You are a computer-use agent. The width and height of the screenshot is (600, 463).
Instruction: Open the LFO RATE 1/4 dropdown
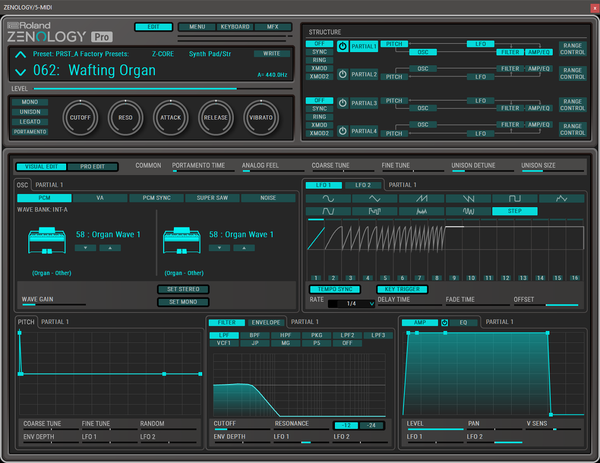point(351,304)
